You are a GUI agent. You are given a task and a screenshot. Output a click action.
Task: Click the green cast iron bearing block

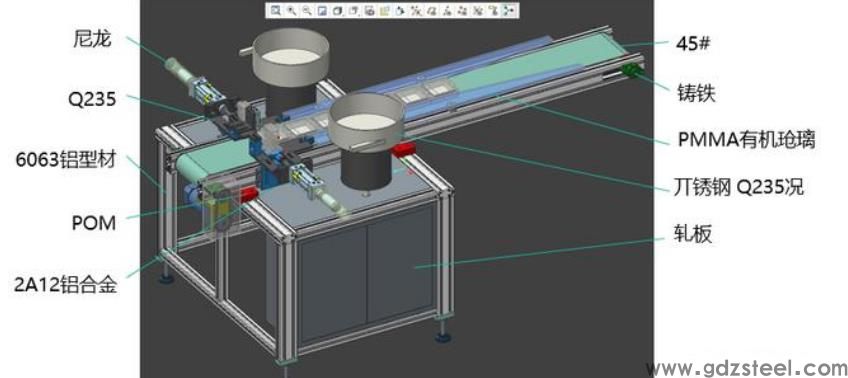[x=632, y=71]
